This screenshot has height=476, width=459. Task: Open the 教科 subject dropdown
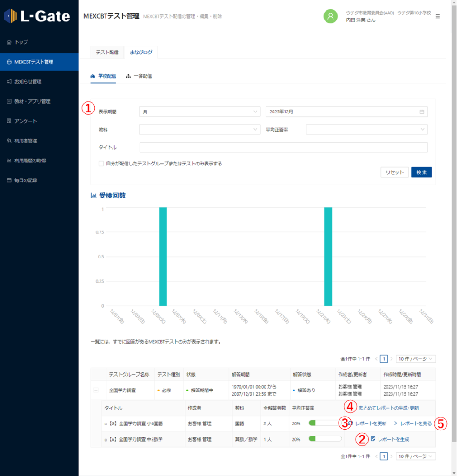click(x=199, y=130)
